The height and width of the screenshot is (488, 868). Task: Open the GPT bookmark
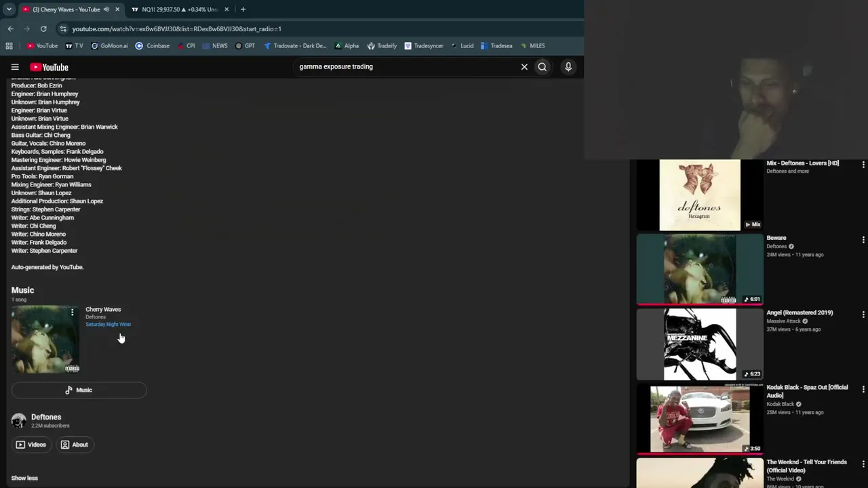245,46
